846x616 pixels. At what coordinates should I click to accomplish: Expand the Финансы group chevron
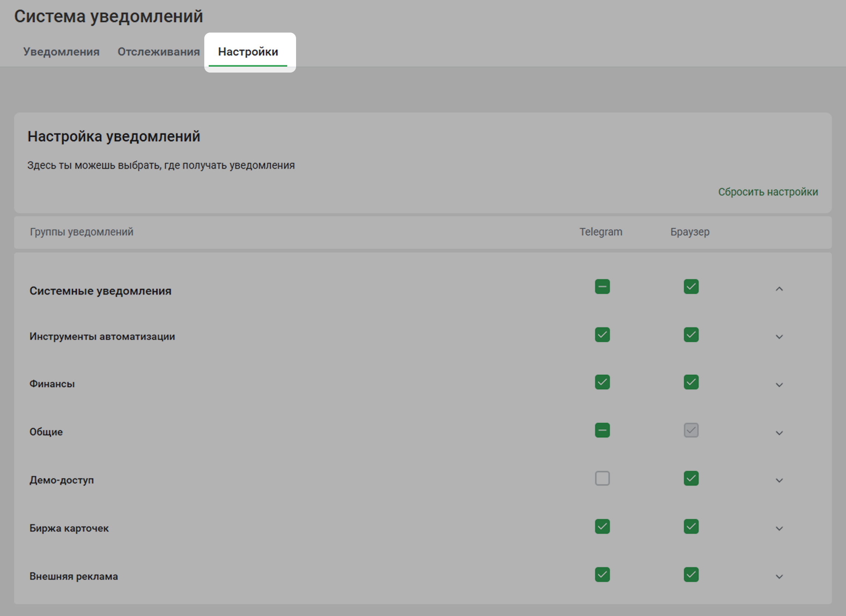(x=779, y=385)
